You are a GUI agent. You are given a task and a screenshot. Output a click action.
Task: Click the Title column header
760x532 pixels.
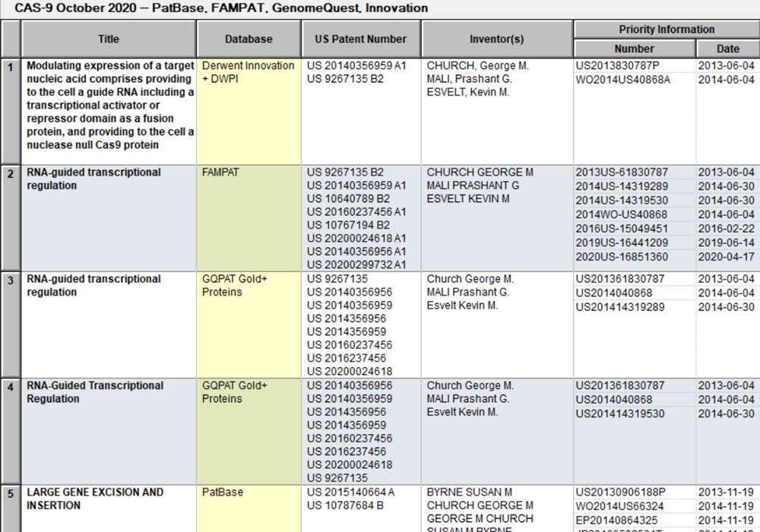pyautogui.click(x=108, y=39)
